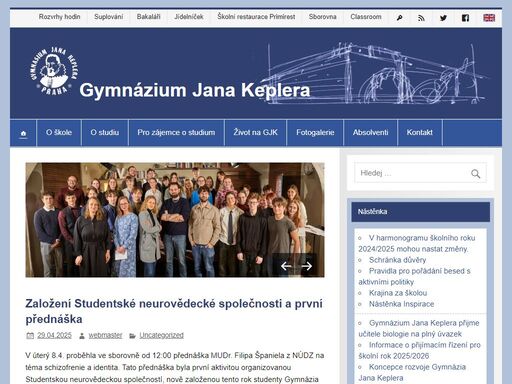Open the Schránka důvěry link

point(397,260)
